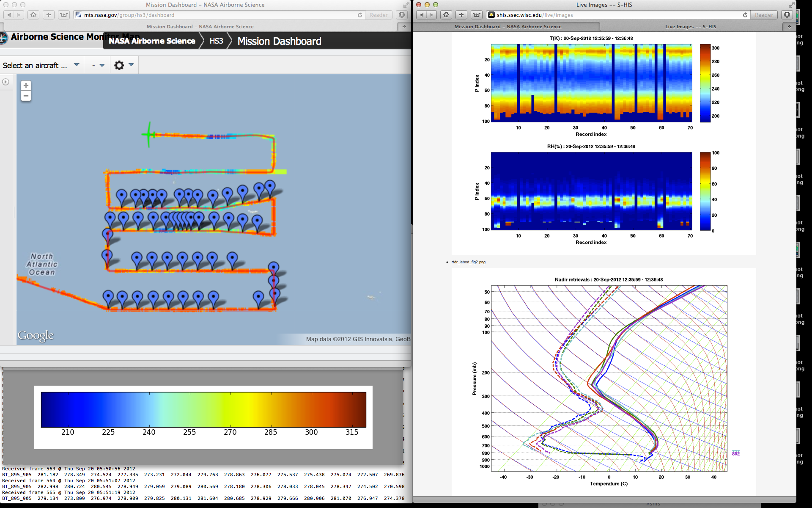812x508 pixels.
Task: Click the green aircraft icon on map
Action: (149, 135)
